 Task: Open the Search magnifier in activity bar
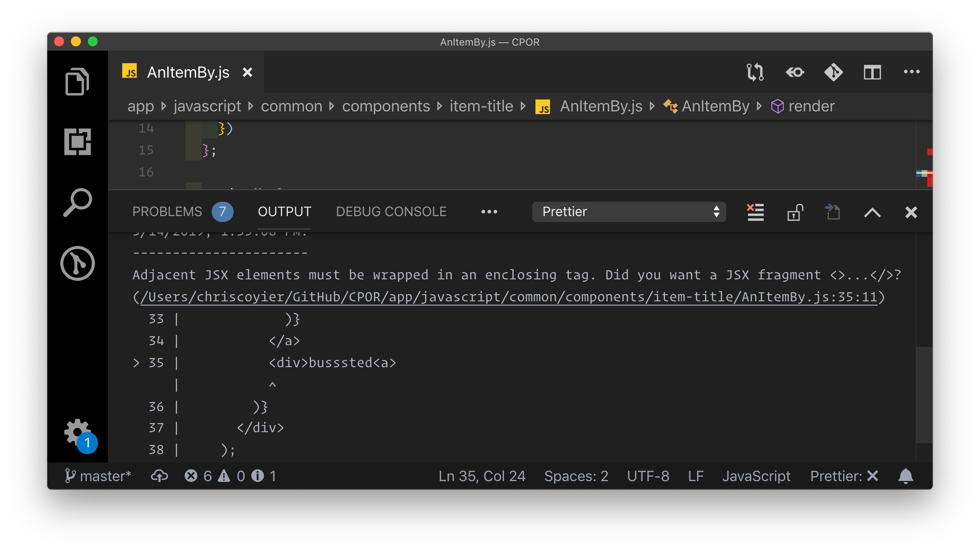coord(77,203)
